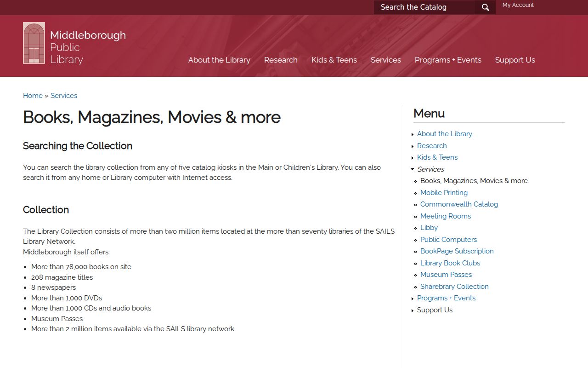Screen dimensions: 588x368
Task: Select Services in the sidebar menu
Action: coord(430,169)
